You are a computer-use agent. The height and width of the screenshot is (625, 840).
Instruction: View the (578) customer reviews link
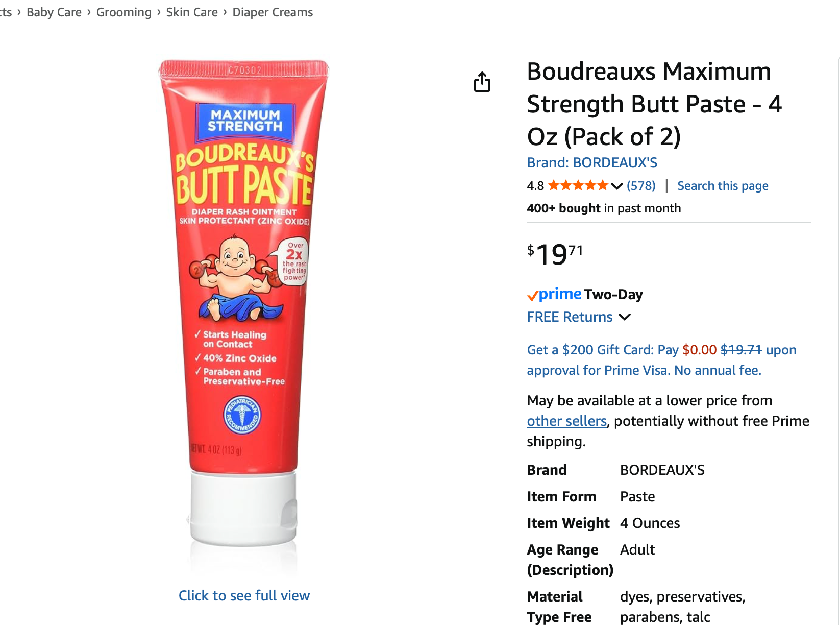click(641, 185)
